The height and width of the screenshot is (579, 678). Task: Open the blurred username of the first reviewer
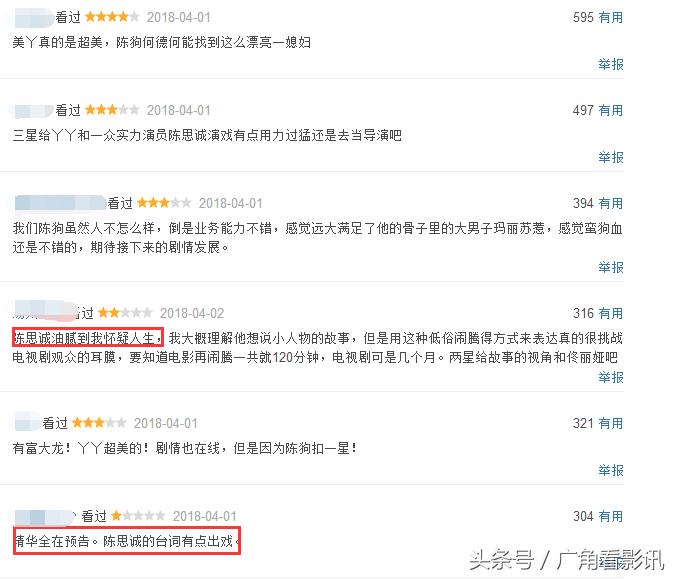[35, 18]
